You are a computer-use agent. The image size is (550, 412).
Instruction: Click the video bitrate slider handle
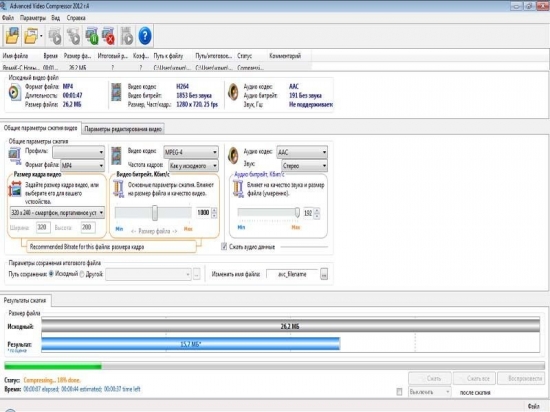(155, 213)
